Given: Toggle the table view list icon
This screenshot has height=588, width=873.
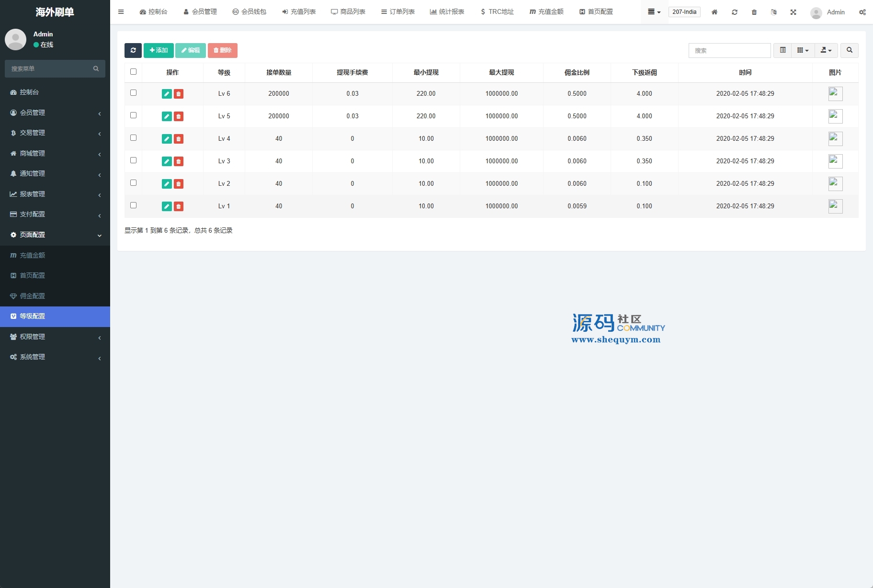Looking at the screenshot, I should (782, 50).
